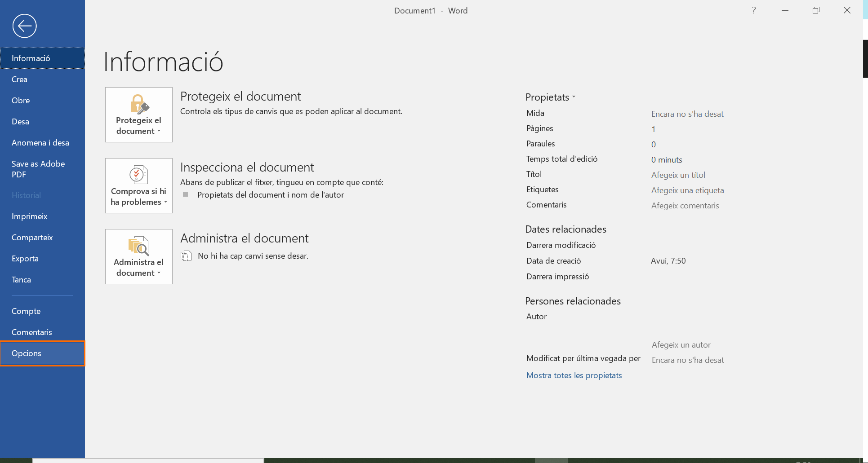The width and height of the screenshot is (868, 463).
Task: Click Afegeix un autor
Action: (x=681, y=345)
